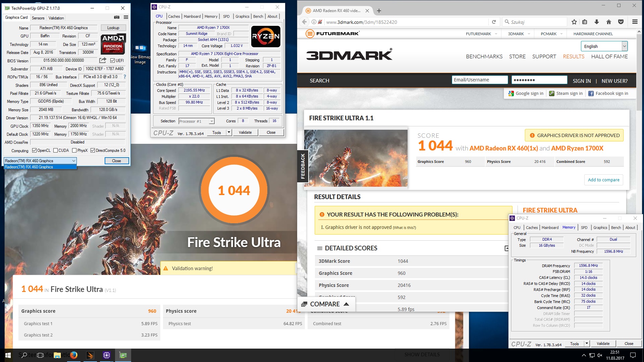Screen dimensions: 644x362
Task: Switch to GPU-Z Validation tab
Action: click(56, 18)
